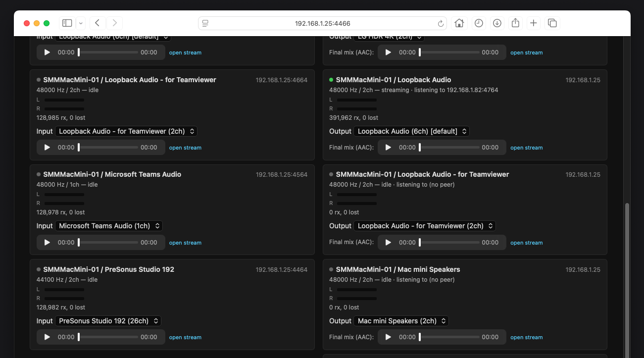
Task: Open Output dropdown Loopback Audio - for Teamviewer (2ch)
Action: (425, 226)
